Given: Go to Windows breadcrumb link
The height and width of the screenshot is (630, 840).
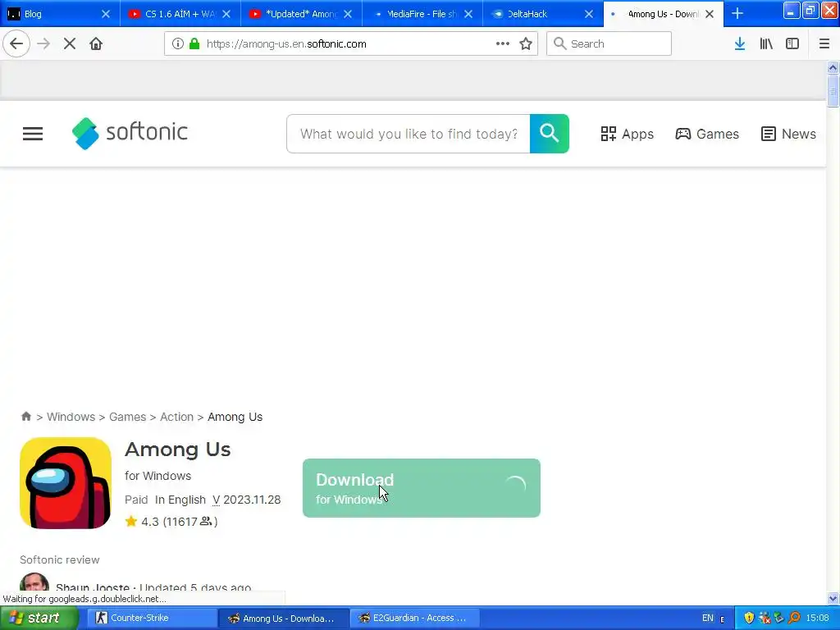Looking at the screenshot, I should (71, 416).
